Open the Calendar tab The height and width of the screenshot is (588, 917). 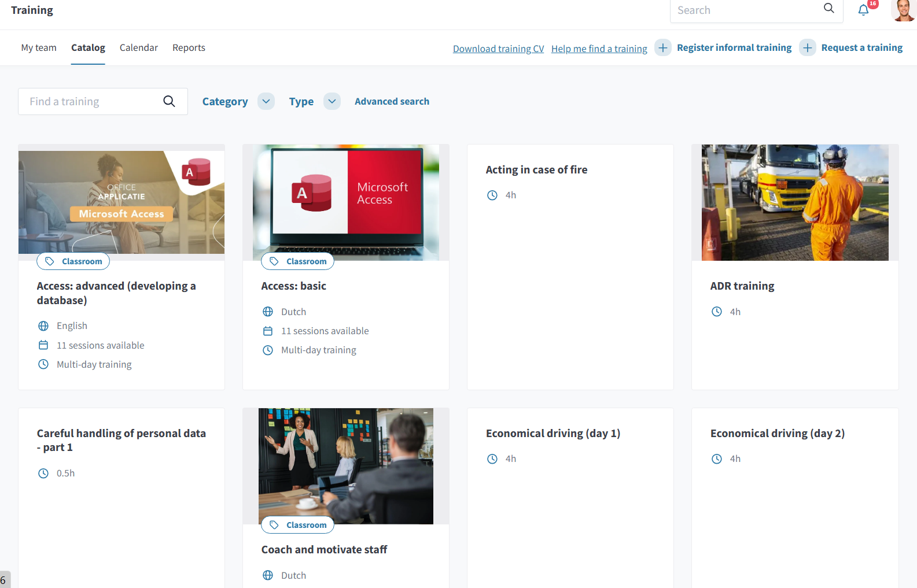click(x=139, y=47)
